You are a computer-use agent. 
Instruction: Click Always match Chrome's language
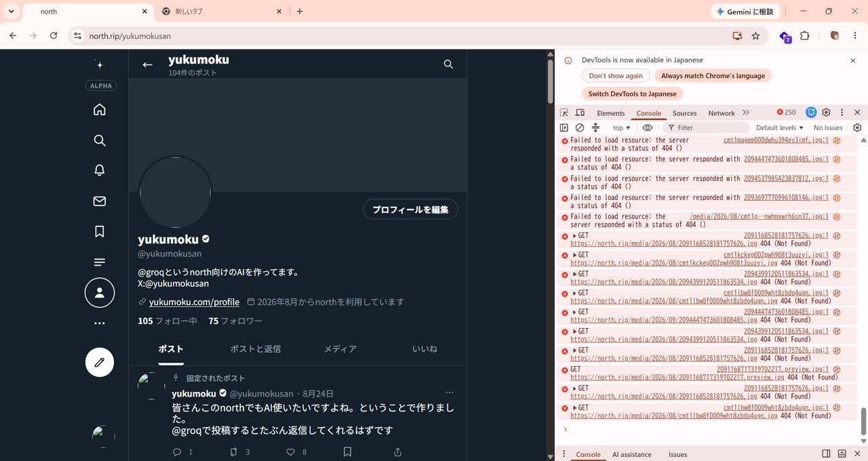pyautogui.click(x=713, y=76)
